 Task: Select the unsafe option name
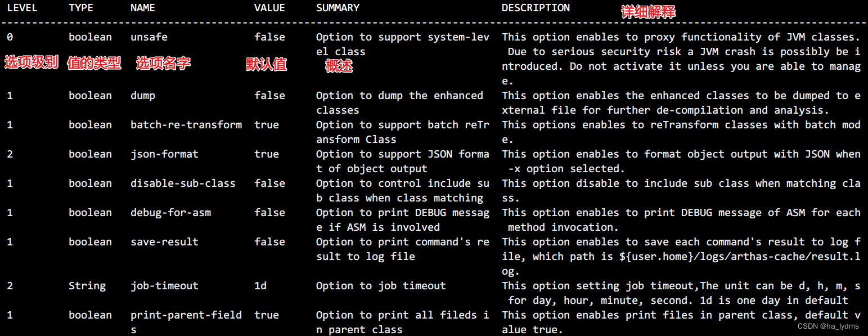[x=149, y=37]
